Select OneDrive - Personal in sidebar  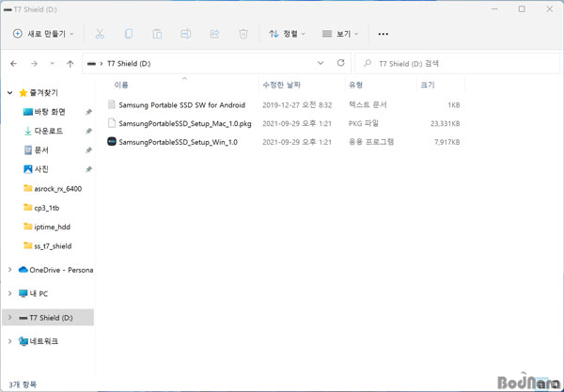(x=61, y=270)
